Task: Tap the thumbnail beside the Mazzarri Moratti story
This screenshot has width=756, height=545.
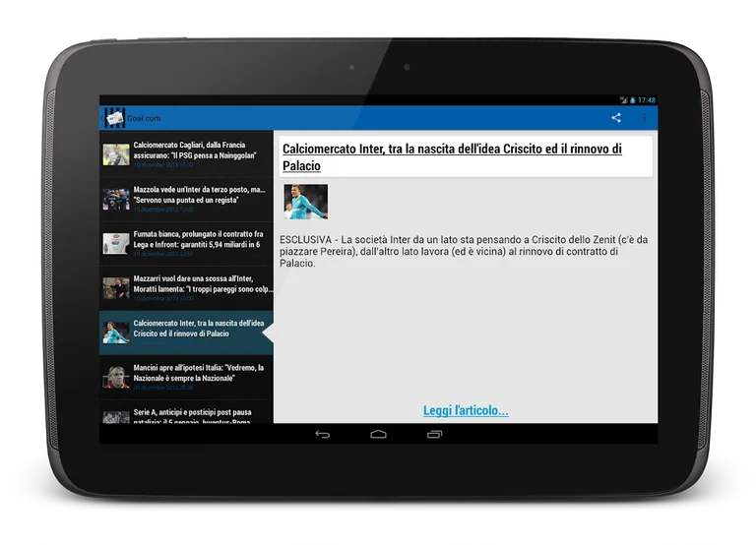Action: click(116, 288)
